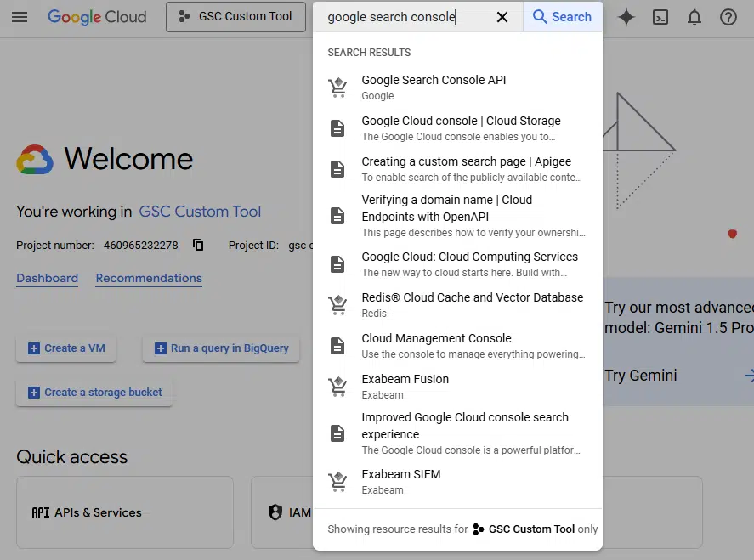The width and height of the screenshot is (754, 560).
Task: Click the Google Cloud logo
Action: point(97,17)
